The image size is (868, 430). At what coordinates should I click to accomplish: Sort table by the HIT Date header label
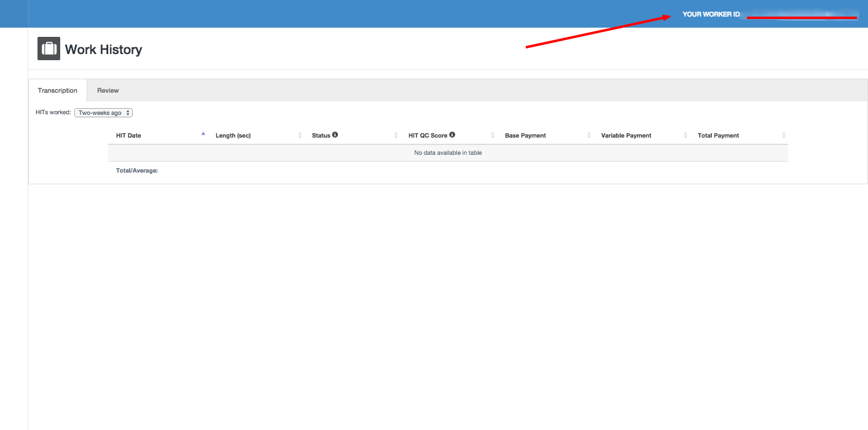tap(128, 135)
